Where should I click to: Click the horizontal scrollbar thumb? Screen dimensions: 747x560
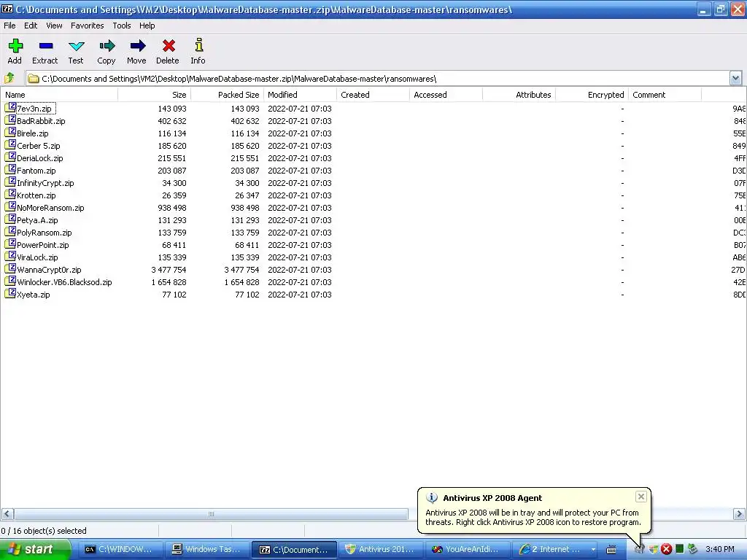(211, 514)
